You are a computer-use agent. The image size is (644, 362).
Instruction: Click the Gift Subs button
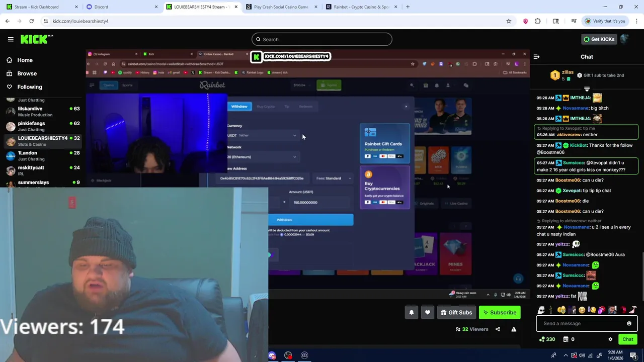(456, 313)
